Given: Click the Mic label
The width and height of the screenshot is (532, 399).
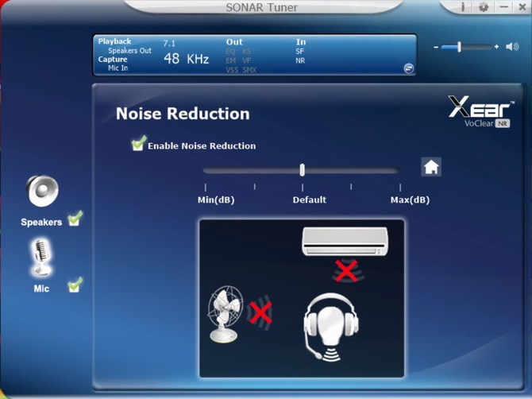Looking at the screenshot, I should click(41, 289).
